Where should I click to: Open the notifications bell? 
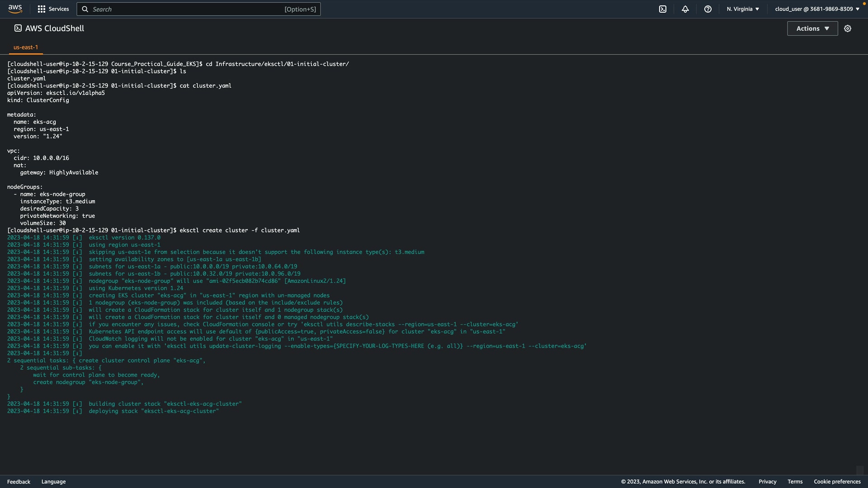pos(685,9)
